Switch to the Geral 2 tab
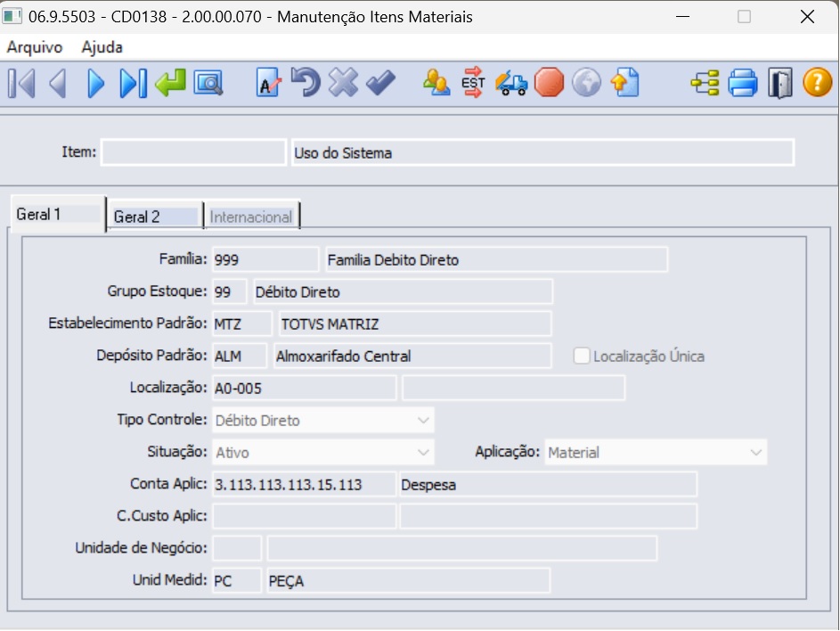This screenshot has width=840, height=631. click(155, 217)
